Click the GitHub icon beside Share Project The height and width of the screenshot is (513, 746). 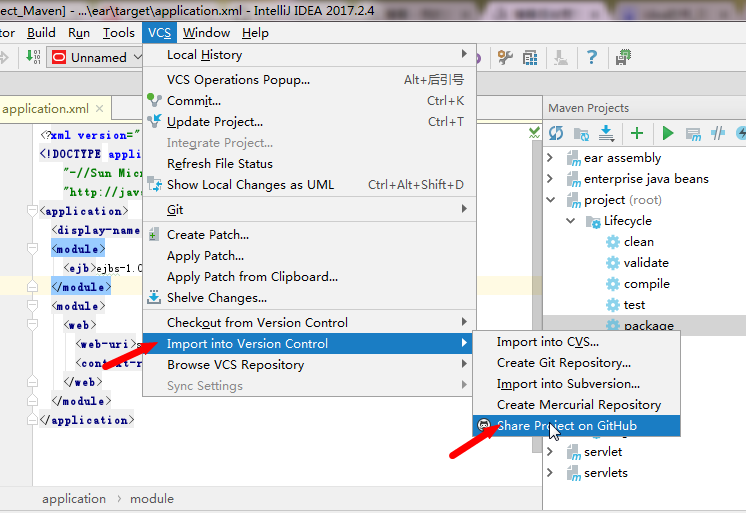tap(484, 425)
